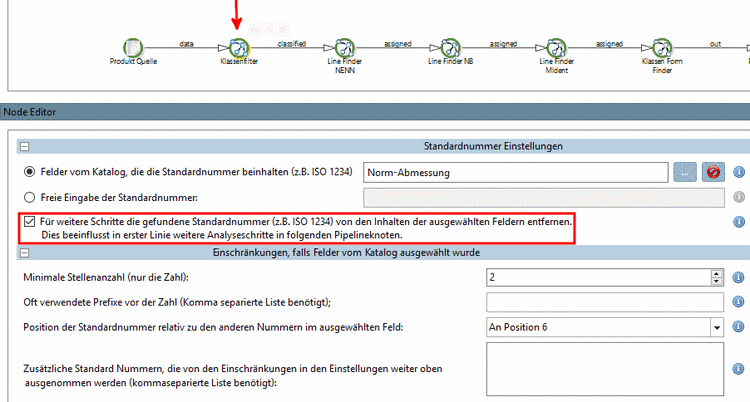Collapse the Einschränkungen section
Viewport: 750px width, 402px height.
(x=24, y=253)
